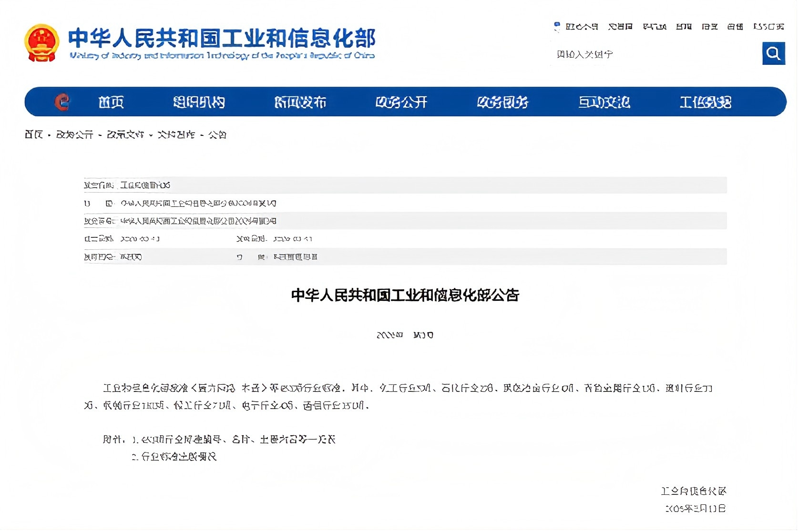Click the 公告 breadcrumb item

click(217, 135)
